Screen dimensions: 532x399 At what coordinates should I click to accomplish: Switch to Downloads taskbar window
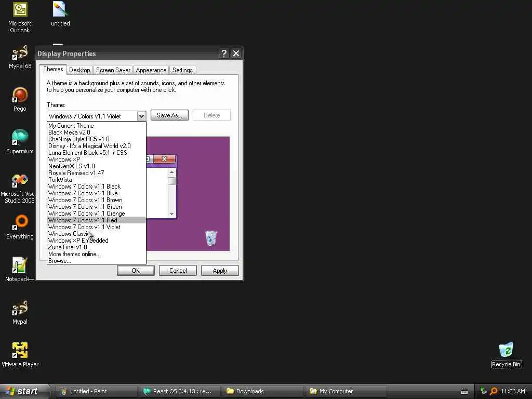(x=263, y=391)
